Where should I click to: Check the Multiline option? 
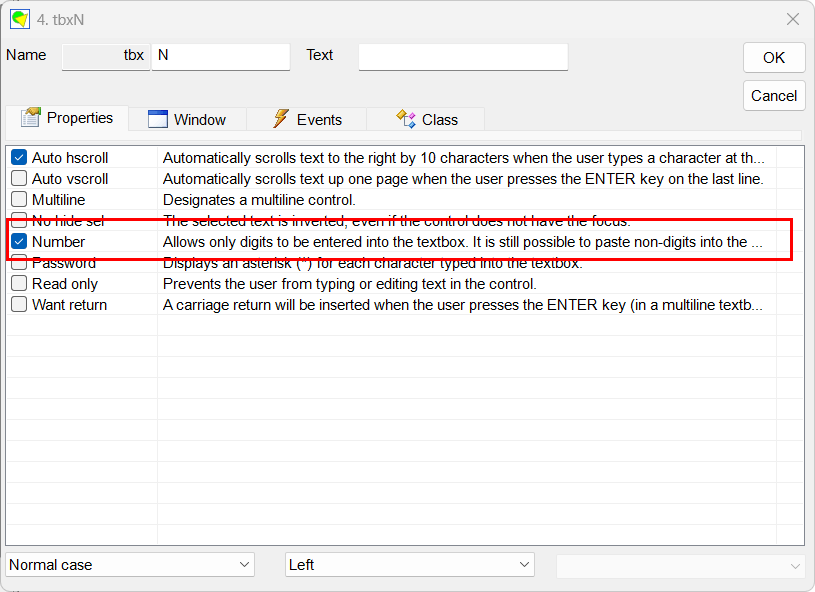click(x=19, y=200)
